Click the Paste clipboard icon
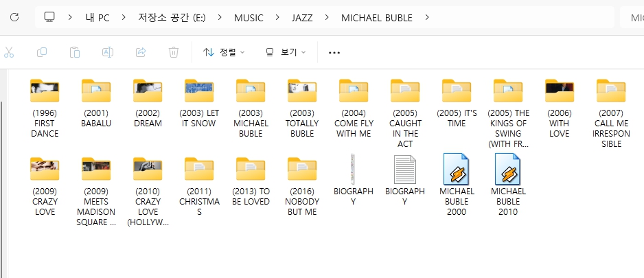 pyautogui.click(x=74, y=52)
